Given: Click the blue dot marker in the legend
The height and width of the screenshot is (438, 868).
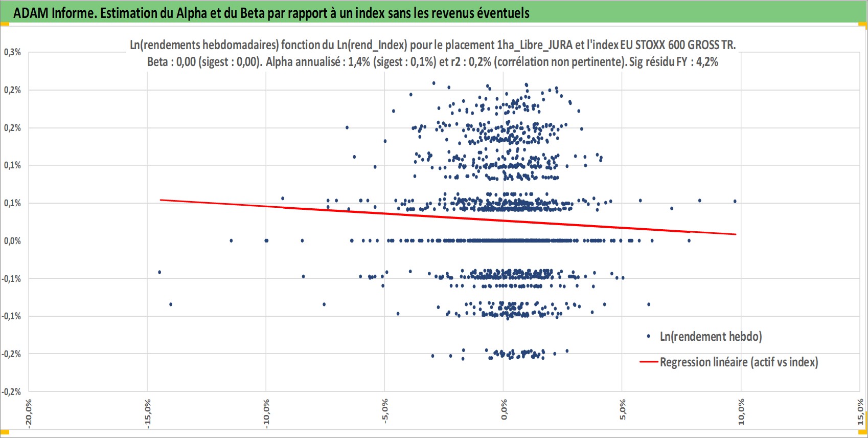Looking at the screenshot, I should pos(648,336).
